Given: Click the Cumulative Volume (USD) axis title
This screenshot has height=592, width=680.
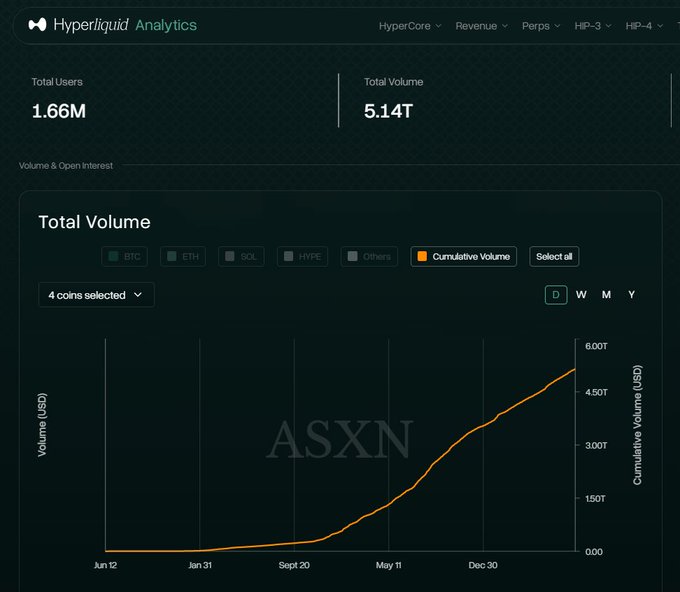Looking at the screenshot, I should coord(637,425).
